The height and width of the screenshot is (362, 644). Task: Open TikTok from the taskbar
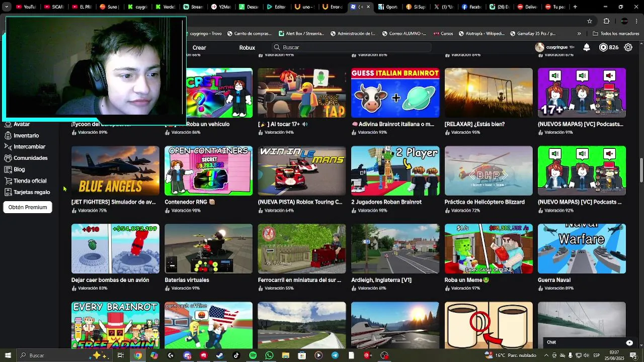coord(236,355)
